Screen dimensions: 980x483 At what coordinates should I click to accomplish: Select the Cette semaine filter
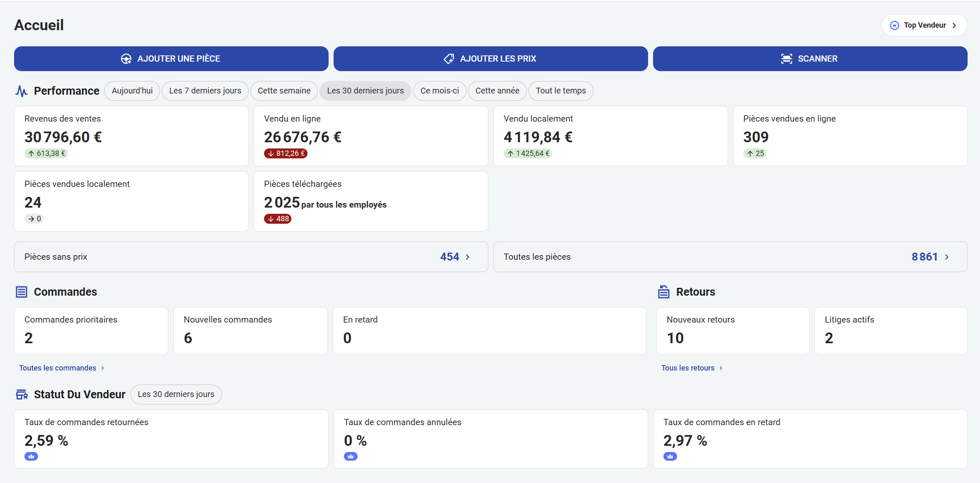284,91
